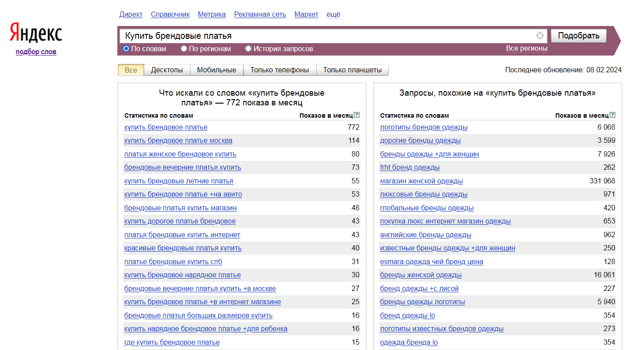Clear the search field with the X icon
644x350 pixels.
[540, 36]
